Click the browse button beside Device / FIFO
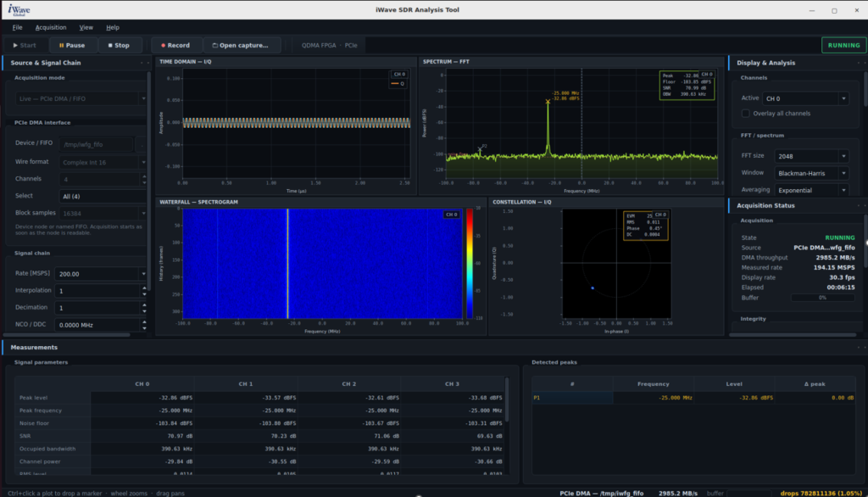 pyautogui.click(x=142, y=145)
